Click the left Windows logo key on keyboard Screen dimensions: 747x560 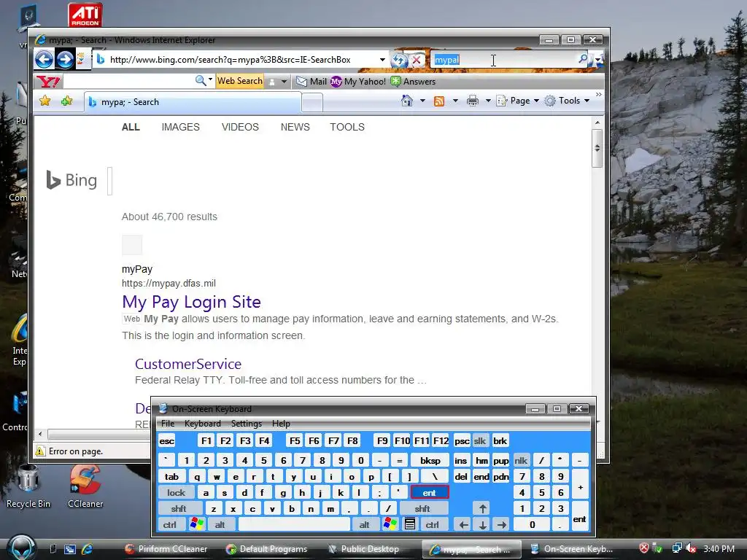197,524
